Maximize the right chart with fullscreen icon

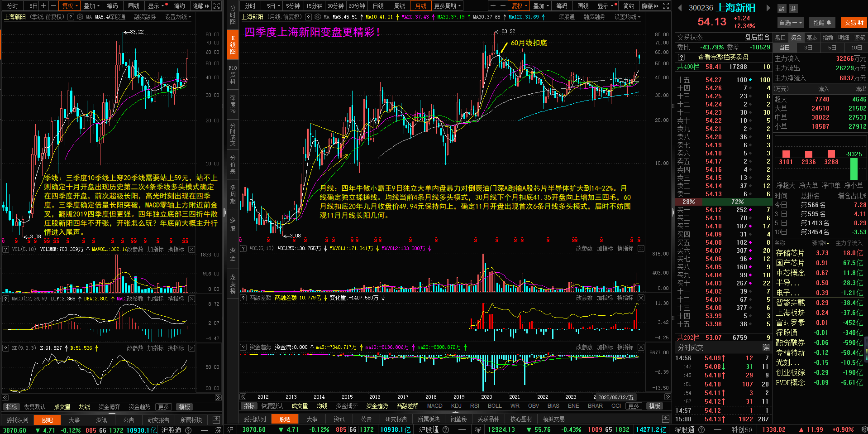[666, 6]
